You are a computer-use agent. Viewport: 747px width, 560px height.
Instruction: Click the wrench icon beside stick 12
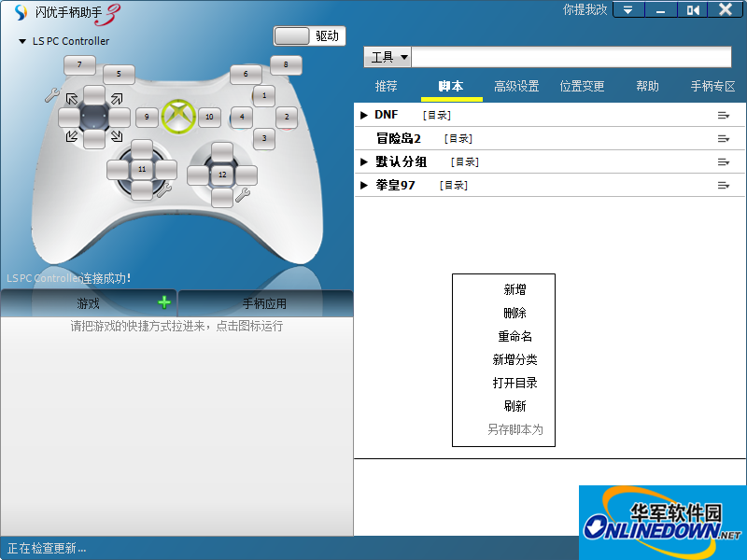pyautogui.click(x=243, y=194)
